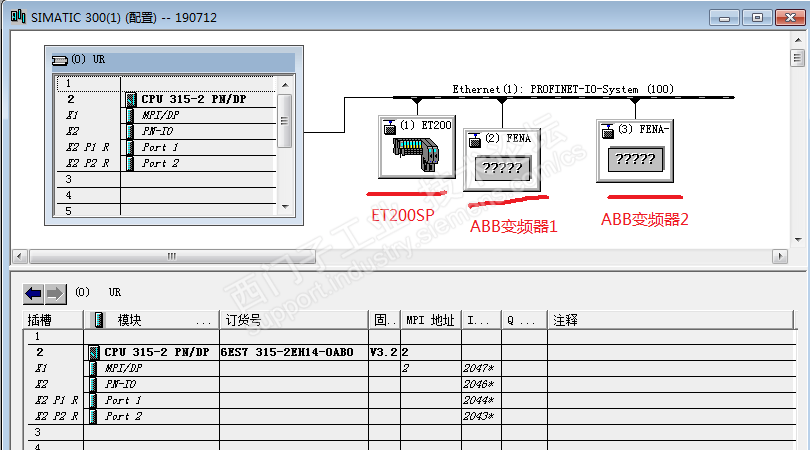
Task: Click the Port 1 icon in rack window
Action: 130,147
